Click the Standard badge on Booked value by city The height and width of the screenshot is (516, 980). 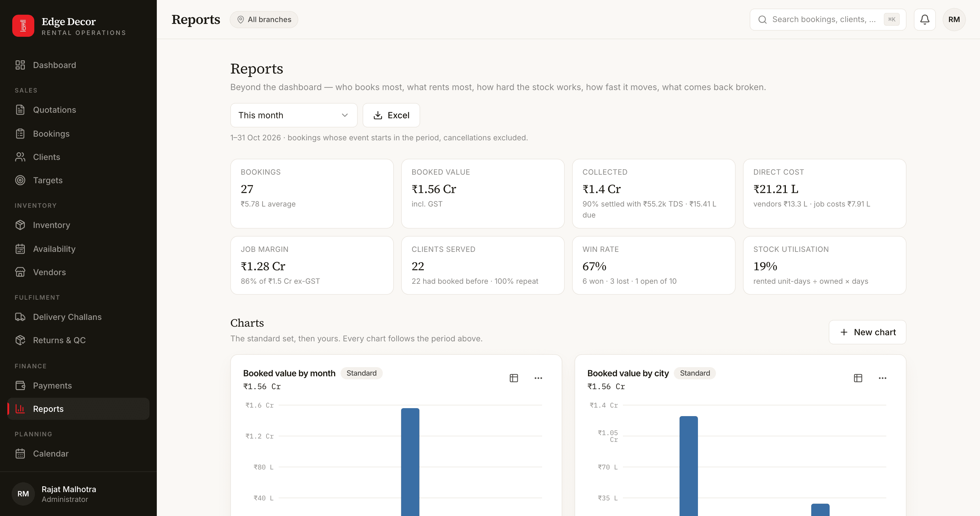point(695,373)
